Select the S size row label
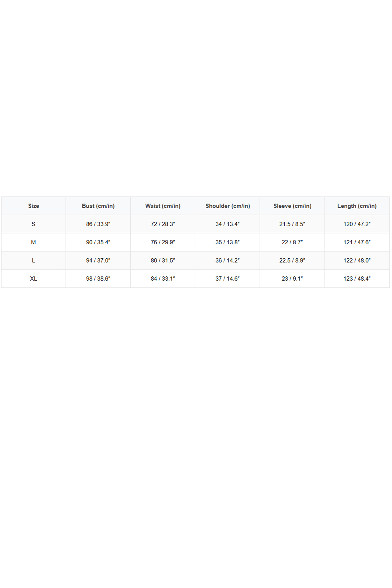This screenshot has height=588, width=392. (34, 224)
